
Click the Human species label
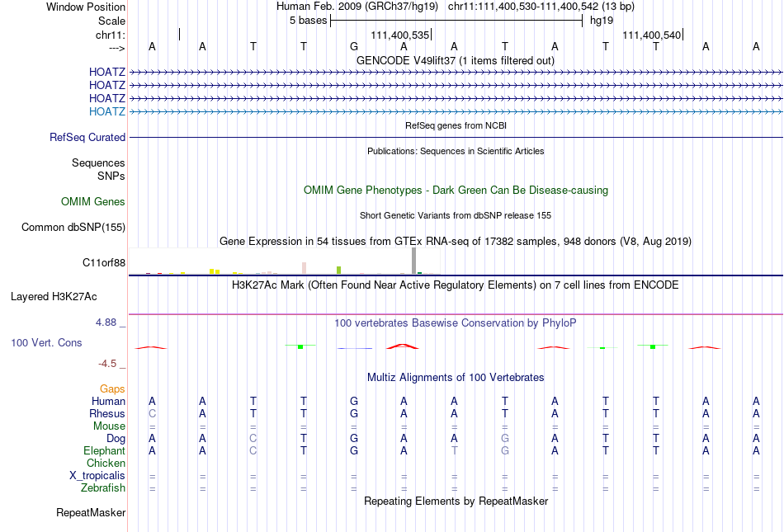pyautogui.click(x=108, y=401)
